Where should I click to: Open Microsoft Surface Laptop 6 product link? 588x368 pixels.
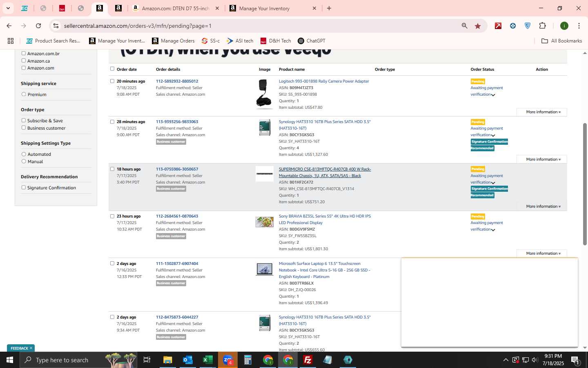click(x=325, y=270)
